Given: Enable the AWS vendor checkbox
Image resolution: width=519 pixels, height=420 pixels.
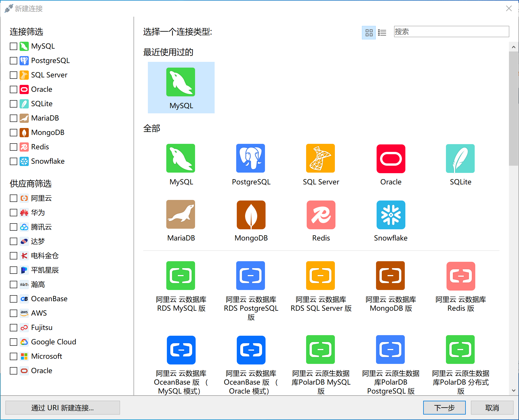Looking at the screenshot, I should (x=14, y=313).
